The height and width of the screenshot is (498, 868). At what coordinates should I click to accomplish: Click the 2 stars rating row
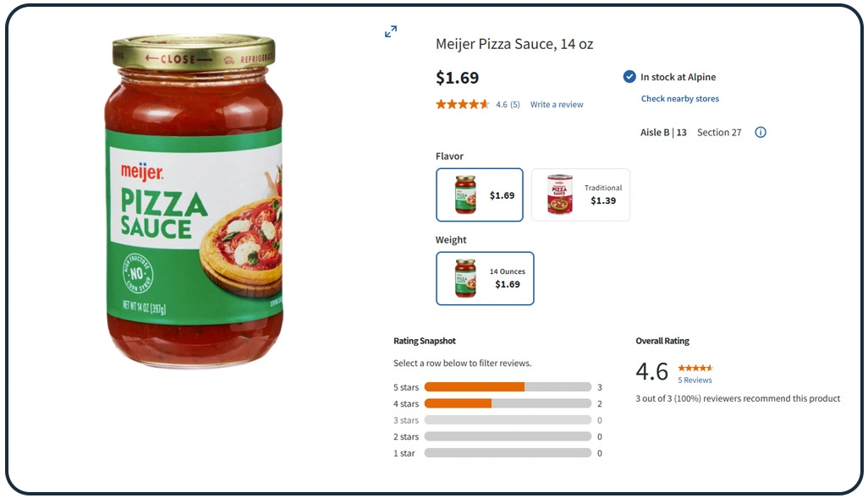507,437
